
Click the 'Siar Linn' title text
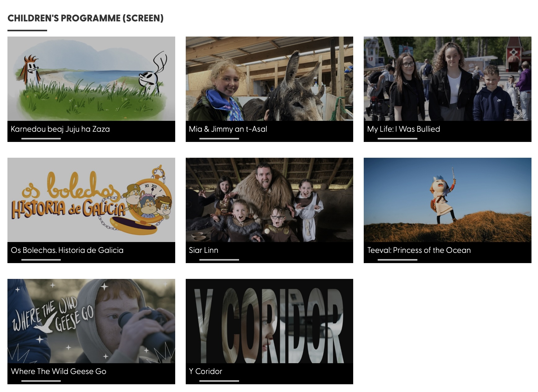203,250
